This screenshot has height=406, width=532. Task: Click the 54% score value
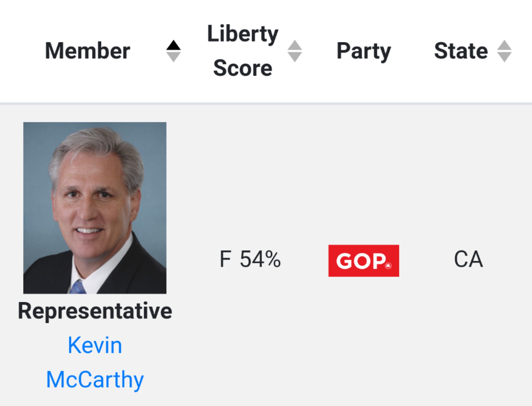260,259
